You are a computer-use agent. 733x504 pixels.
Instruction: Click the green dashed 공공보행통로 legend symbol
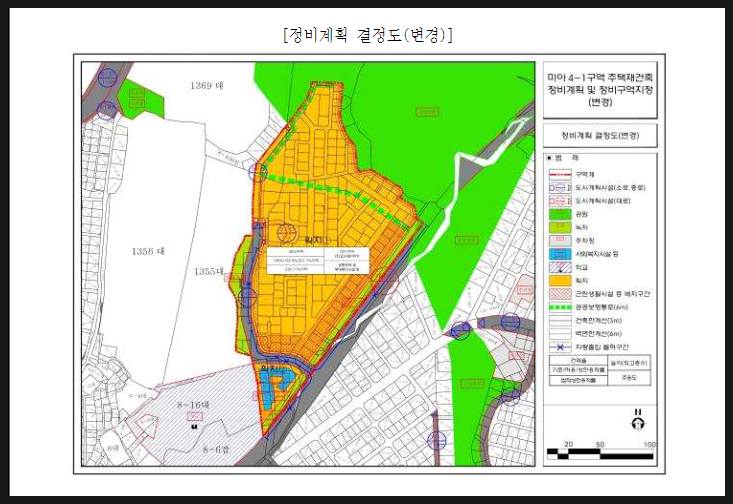pos(560,307)
